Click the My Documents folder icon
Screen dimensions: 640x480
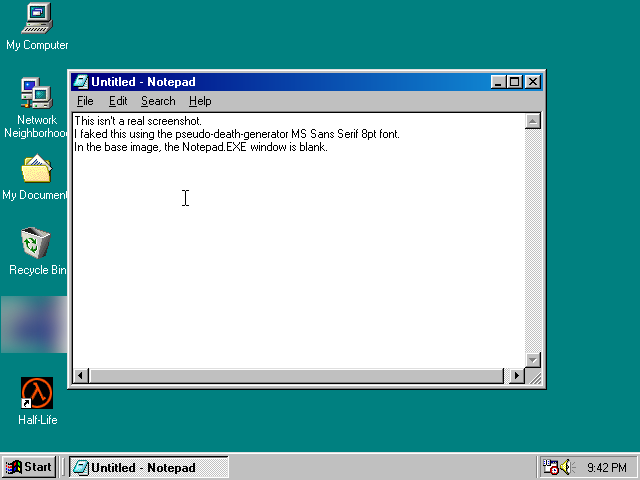click(x=37, y=169)
